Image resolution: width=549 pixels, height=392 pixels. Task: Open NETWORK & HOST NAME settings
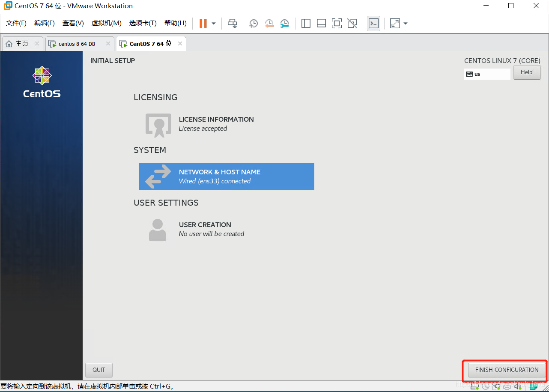[227, 177]
